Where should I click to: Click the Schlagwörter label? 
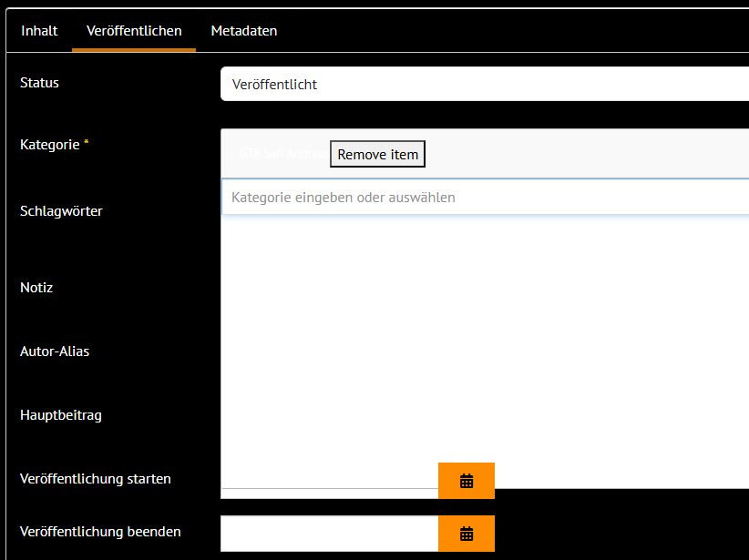point(61,211)
